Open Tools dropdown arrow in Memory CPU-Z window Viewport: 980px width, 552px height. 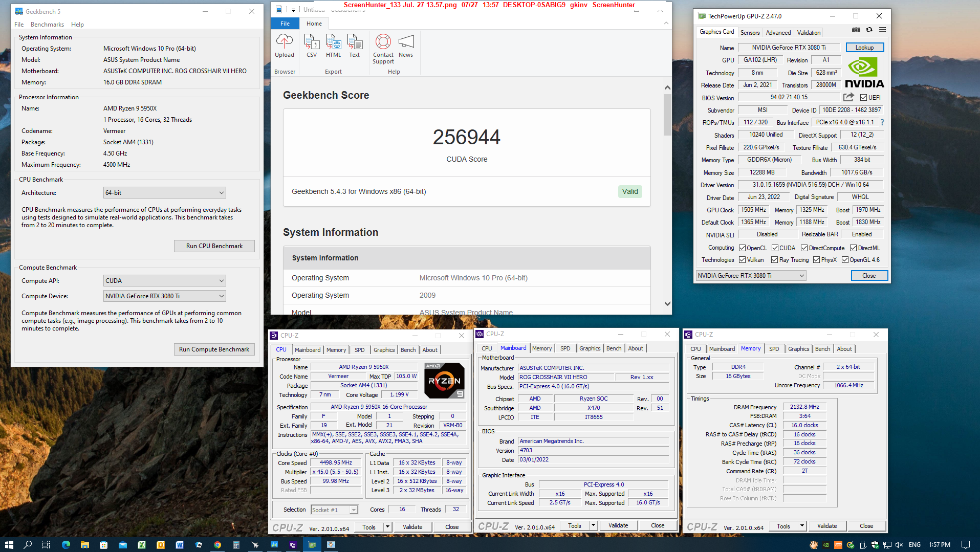coord(802,526)
